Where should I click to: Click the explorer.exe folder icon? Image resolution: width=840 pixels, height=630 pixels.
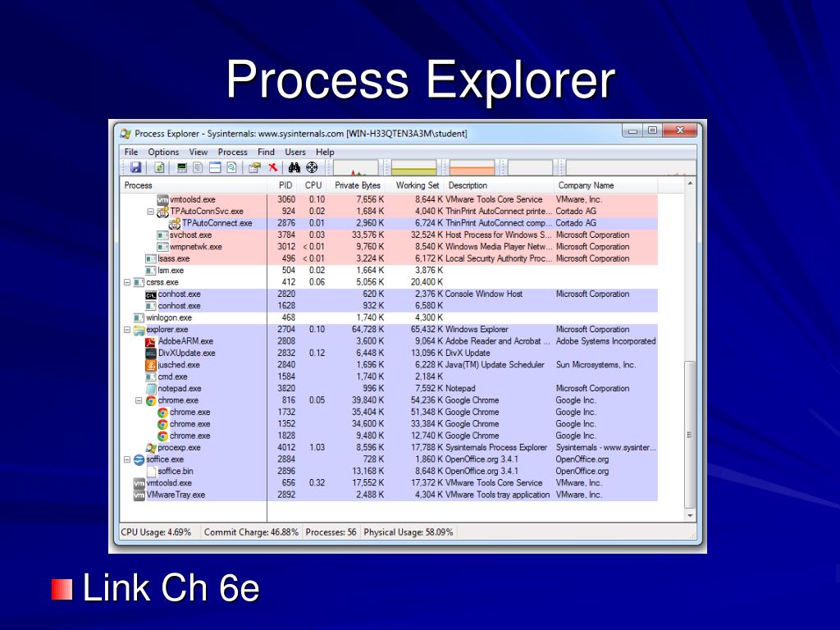click(139, 330)
